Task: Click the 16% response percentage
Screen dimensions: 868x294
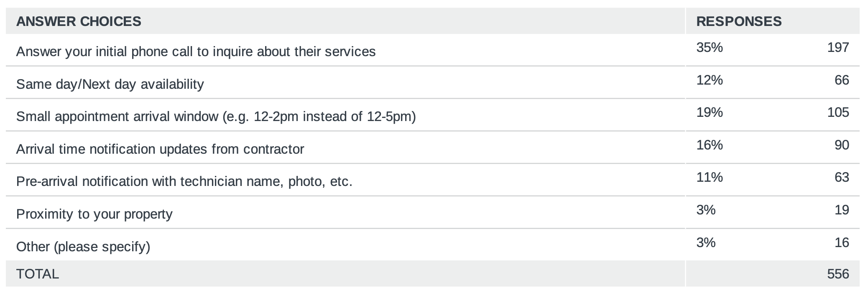Action: point(710,145)
